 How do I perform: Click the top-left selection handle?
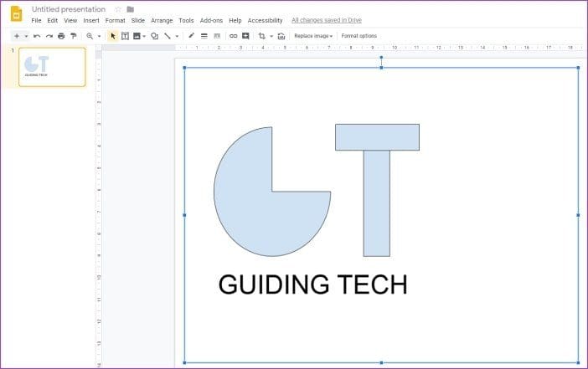point(184,68)
